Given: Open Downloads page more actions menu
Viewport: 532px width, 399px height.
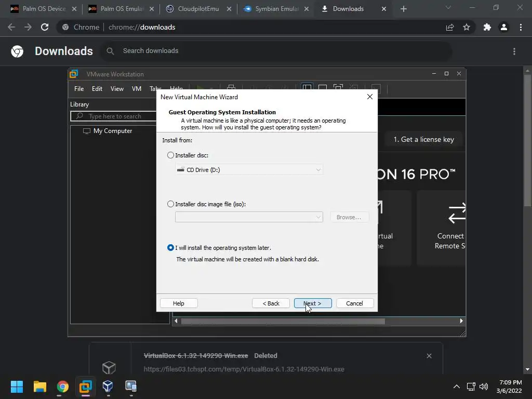Looking at the screenshot, I should point(514,51).
